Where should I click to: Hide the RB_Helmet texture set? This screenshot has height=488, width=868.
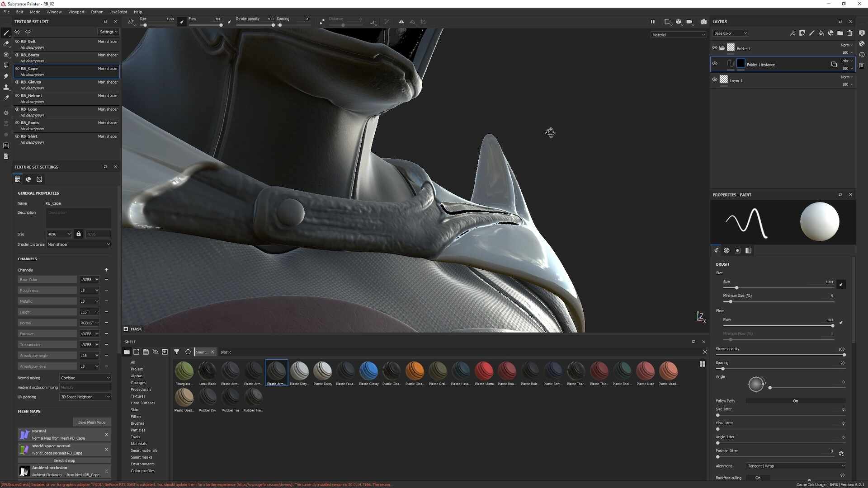point(17,95)
